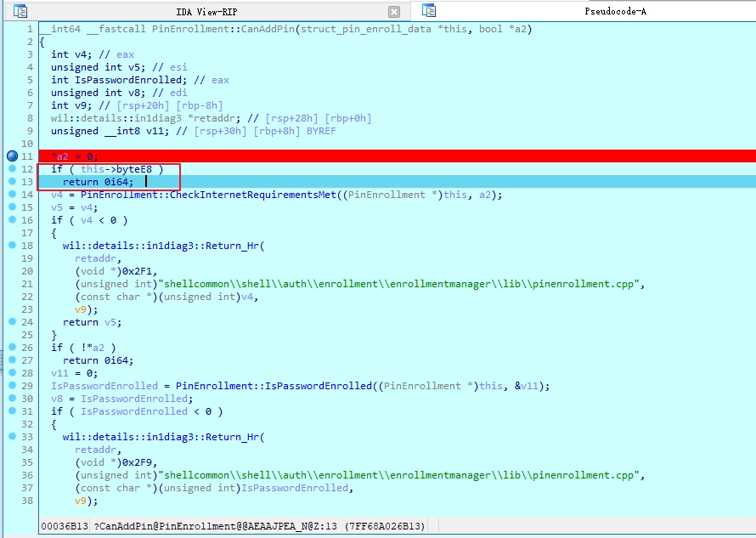Screen dimensions: 756x538
Task: Toggle breakpoint dot at line 27
Action: click(x=12, y=360)
